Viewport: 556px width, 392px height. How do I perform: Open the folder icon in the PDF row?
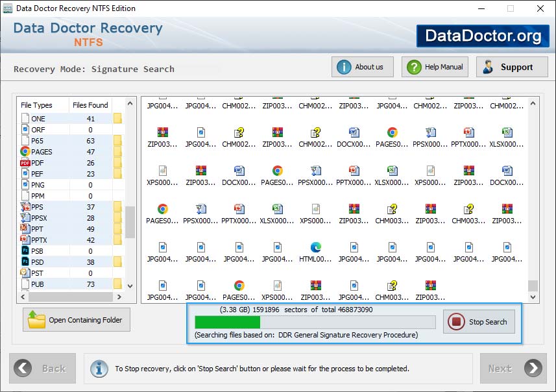tap(117, 163)
